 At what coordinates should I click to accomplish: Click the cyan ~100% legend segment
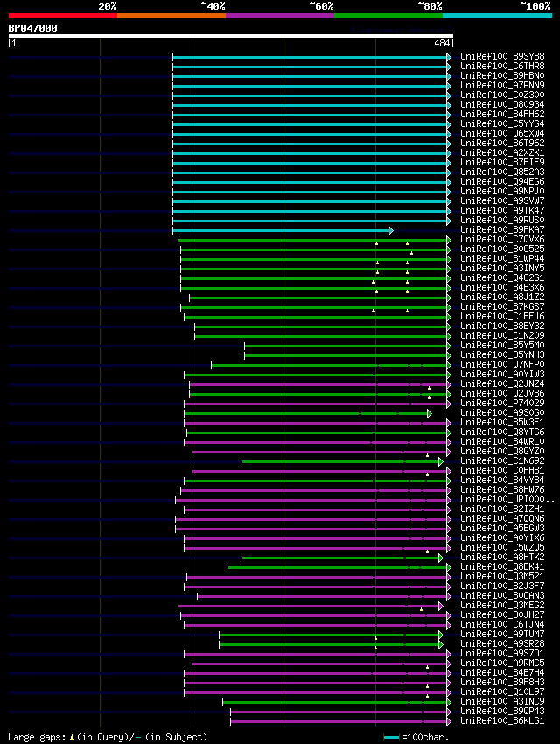(x=497, y=16)
